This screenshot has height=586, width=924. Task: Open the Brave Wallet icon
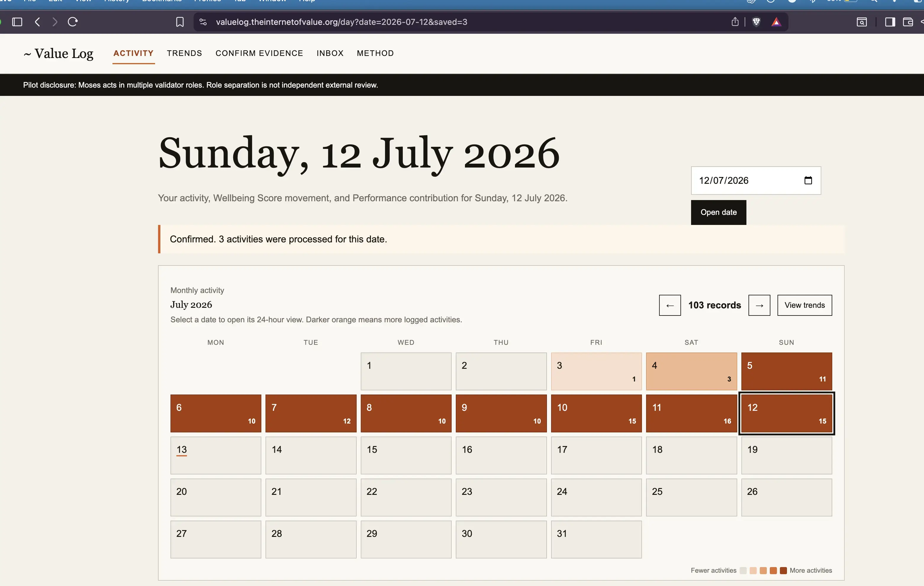908,22
